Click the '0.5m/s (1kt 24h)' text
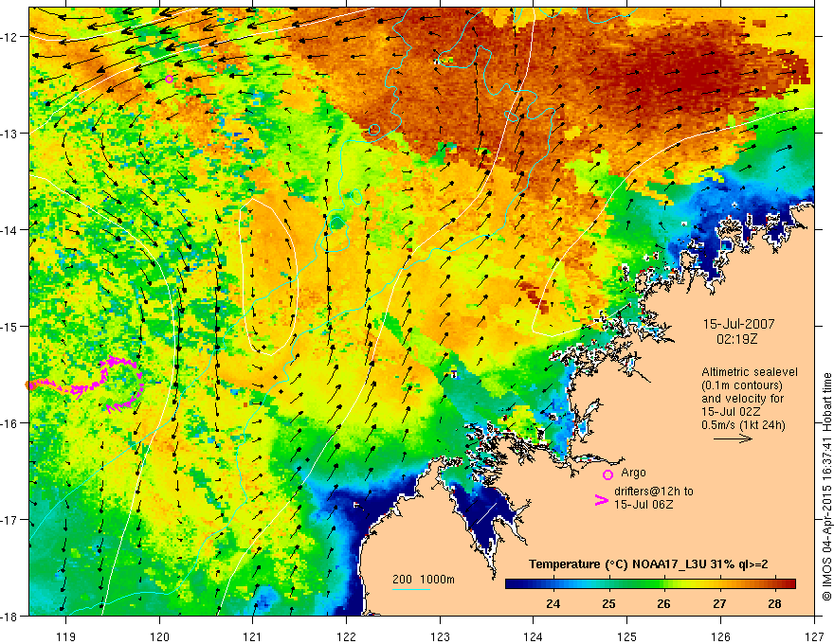This screenshot has width=834, height=644. click(743, 424)
